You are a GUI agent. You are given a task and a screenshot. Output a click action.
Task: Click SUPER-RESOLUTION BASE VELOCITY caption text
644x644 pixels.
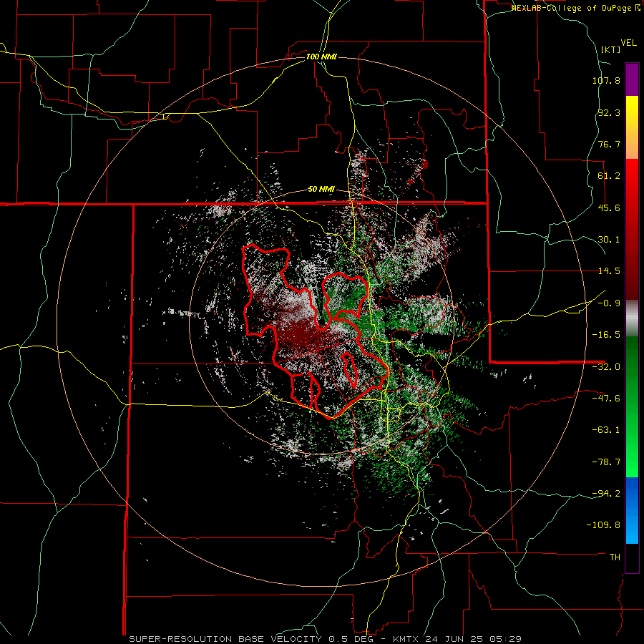[x=225, y=639]
